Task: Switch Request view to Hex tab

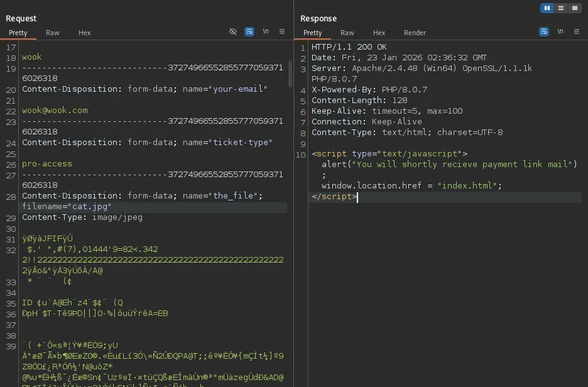Action: 84,33
